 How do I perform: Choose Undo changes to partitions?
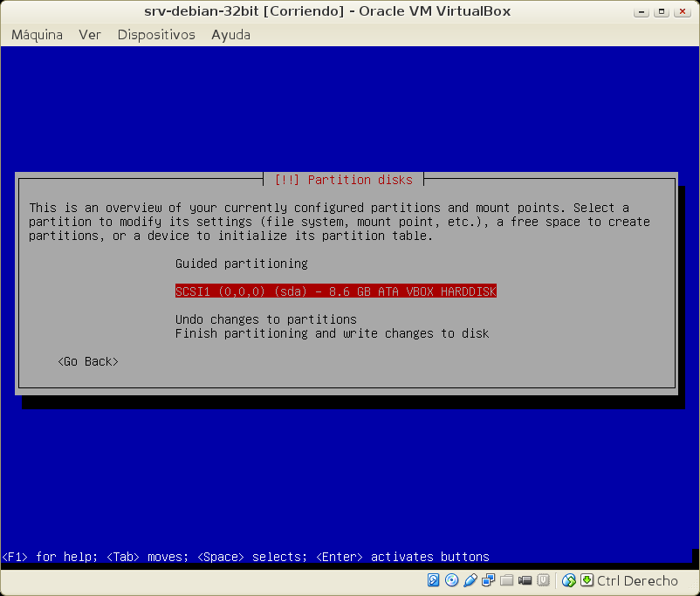tap(265, 319)
